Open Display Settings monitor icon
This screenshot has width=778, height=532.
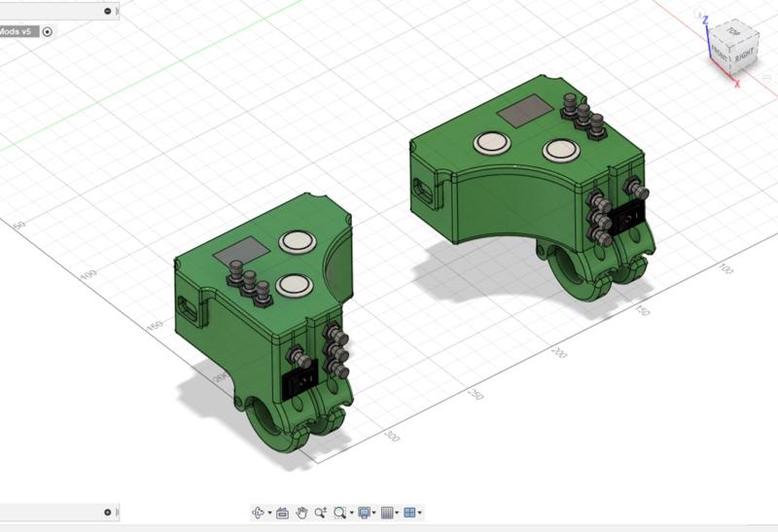364,513
